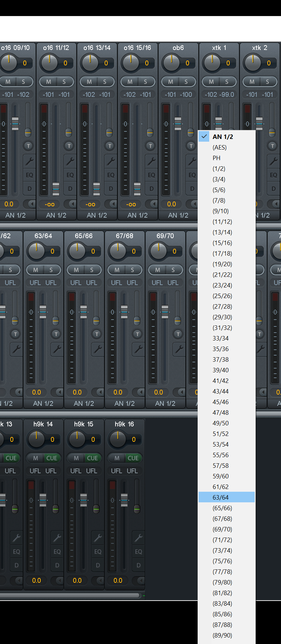Solo the o16 13/14 channel

click(105, 82)
